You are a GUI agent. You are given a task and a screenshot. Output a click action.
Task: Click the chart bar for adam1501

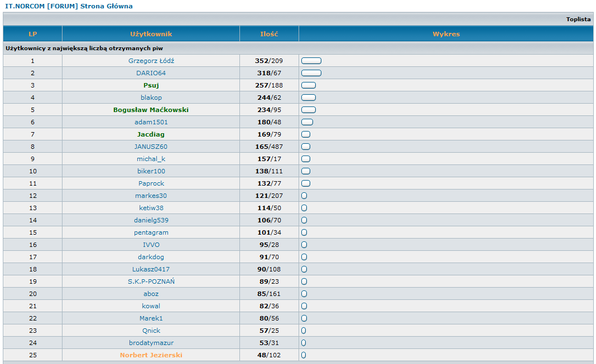tap(307, 122)
